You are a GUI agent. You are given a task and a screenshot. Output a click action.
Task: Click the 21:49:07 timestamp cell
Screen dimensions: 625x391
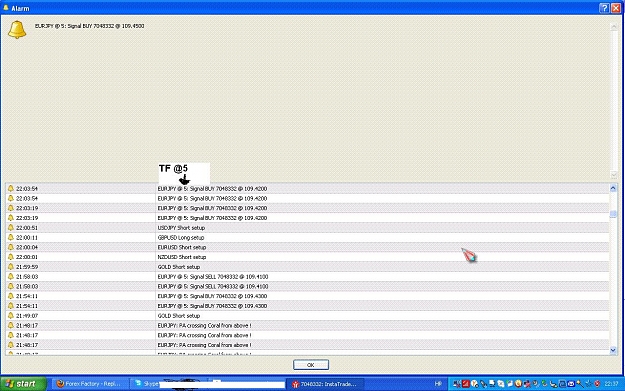(27, 316)
